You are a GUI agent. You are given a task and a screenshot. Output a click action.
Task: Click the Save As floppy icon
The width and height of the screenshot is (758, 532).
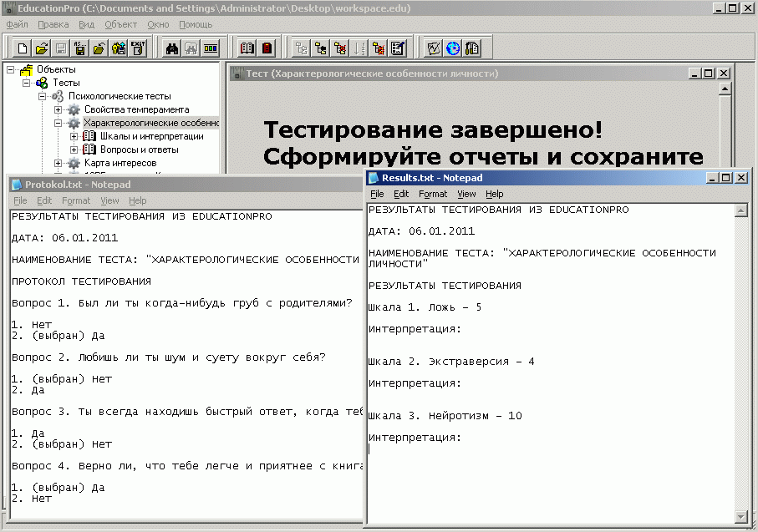80,48
